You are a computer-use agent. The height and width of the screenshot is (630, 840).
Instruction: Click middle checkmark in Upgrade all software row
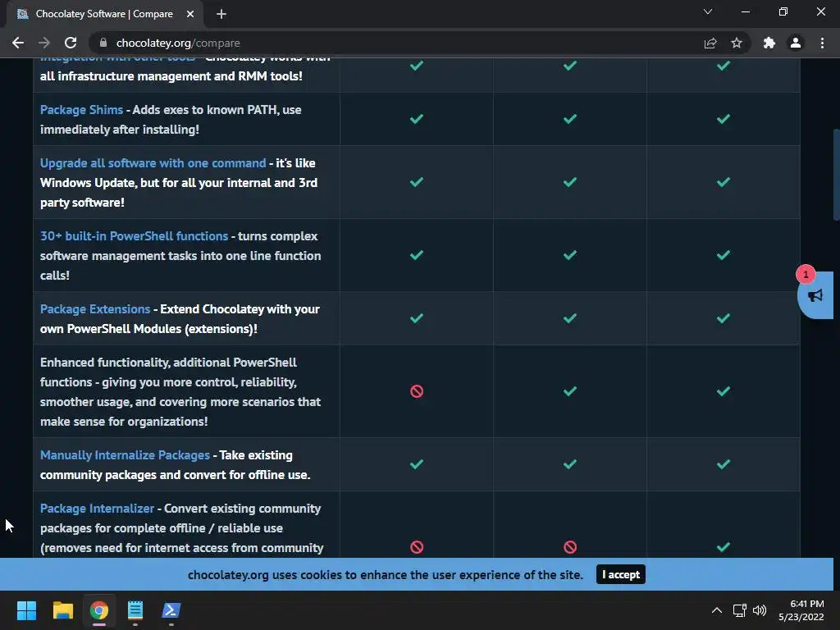point(570,182)
